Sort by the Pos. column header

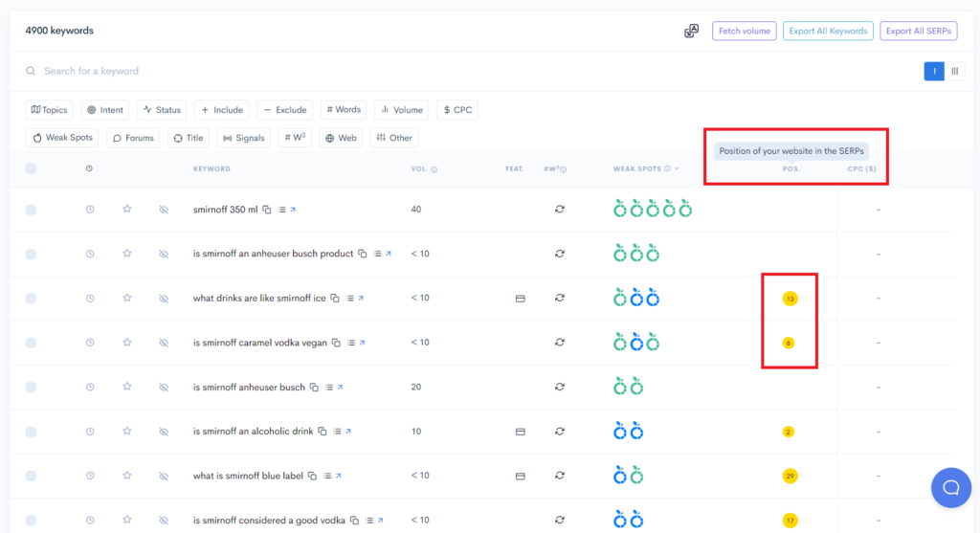click(x=791, y=168)
